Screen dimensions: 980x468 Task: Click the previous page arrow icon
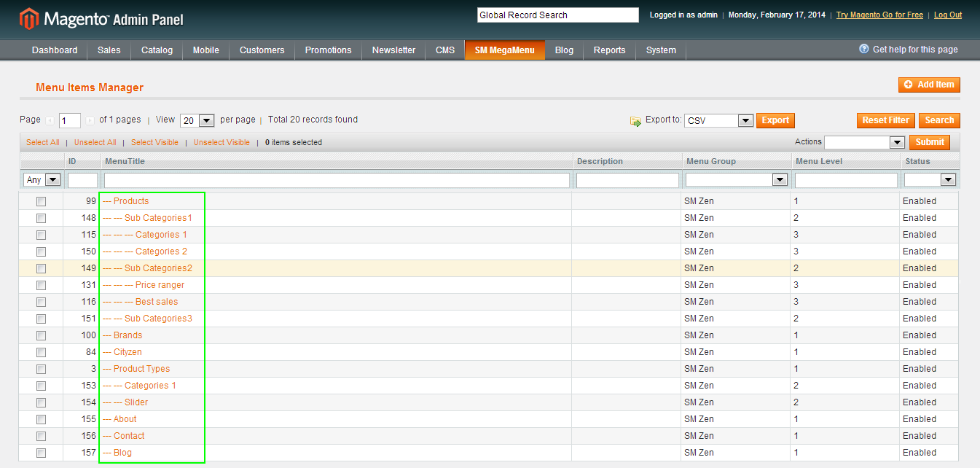click(50, 120)
